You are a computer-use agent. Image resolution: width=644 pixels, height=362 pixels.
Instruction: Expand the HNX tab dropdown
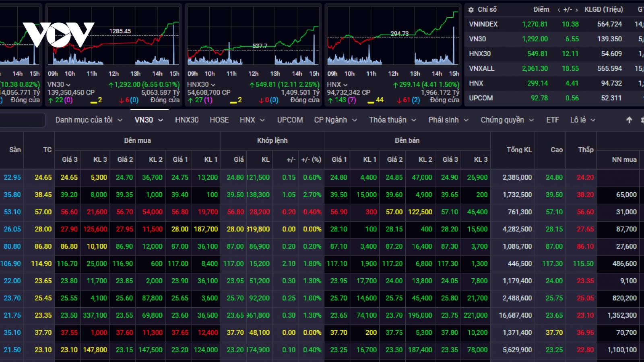262,120
